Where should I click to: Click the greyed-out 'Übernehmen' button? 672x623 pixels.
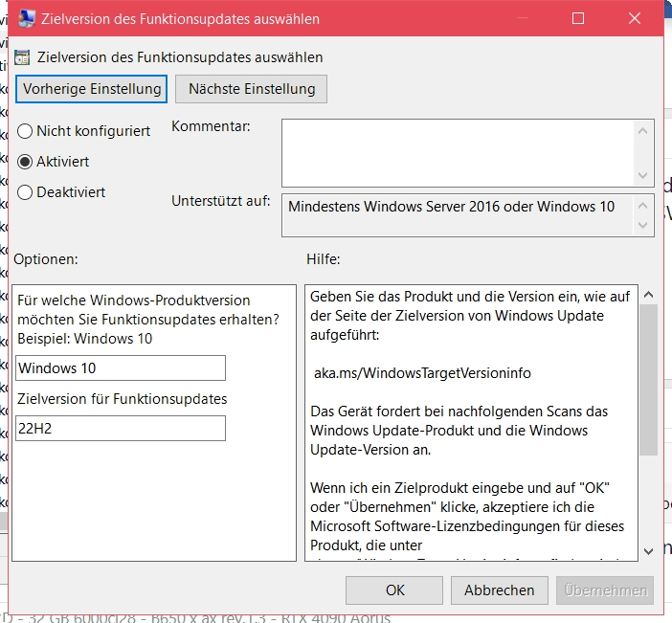click(x=605, y=590)
